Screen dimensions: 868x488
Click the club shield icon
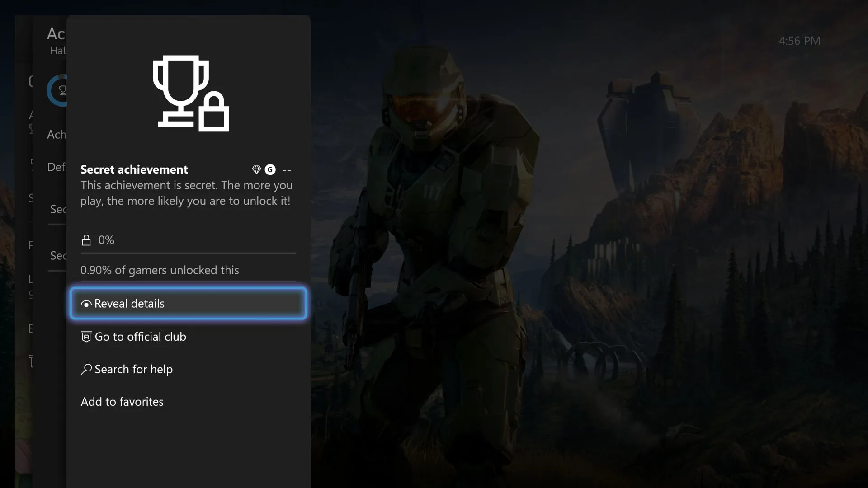(x=86, y=337)
